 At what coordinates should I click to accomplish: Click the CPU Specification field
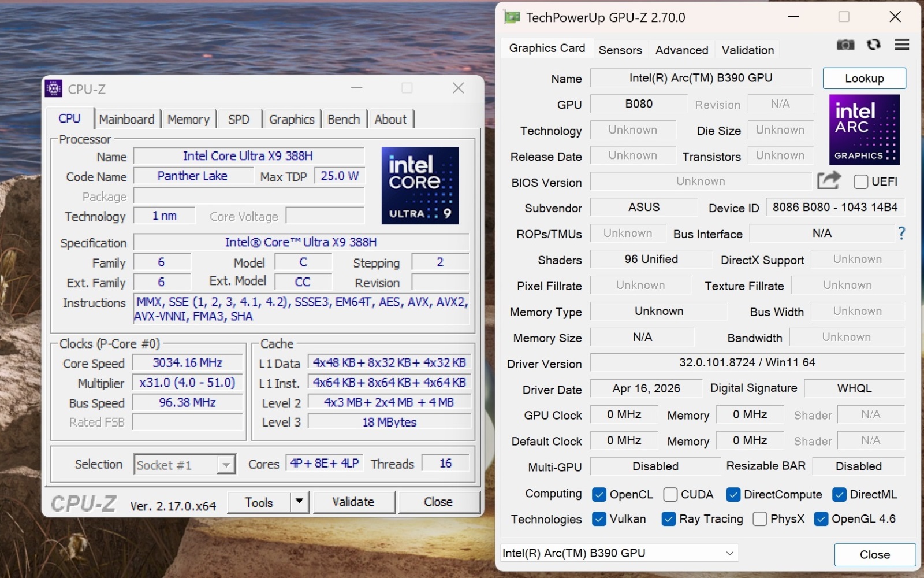[x=301, y=242]
